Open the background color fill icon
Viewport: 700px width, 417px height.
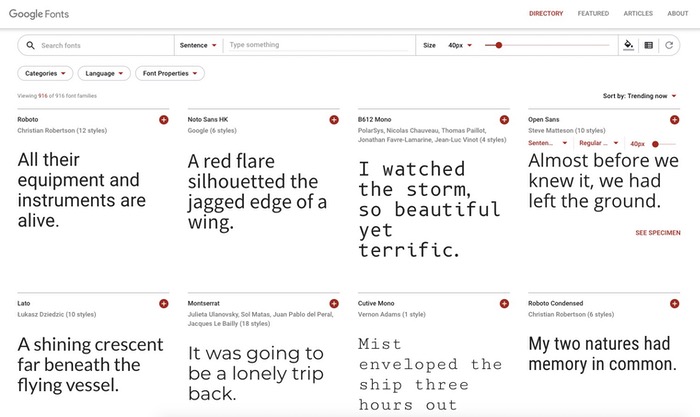629,45
